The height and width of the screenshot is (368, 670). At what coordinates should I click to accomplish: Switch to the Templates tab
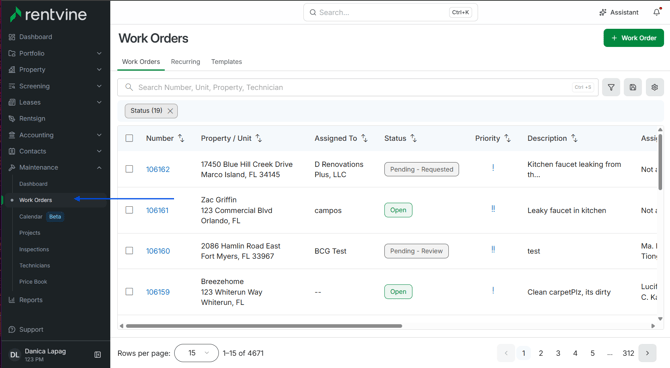(x=226, y=62)
